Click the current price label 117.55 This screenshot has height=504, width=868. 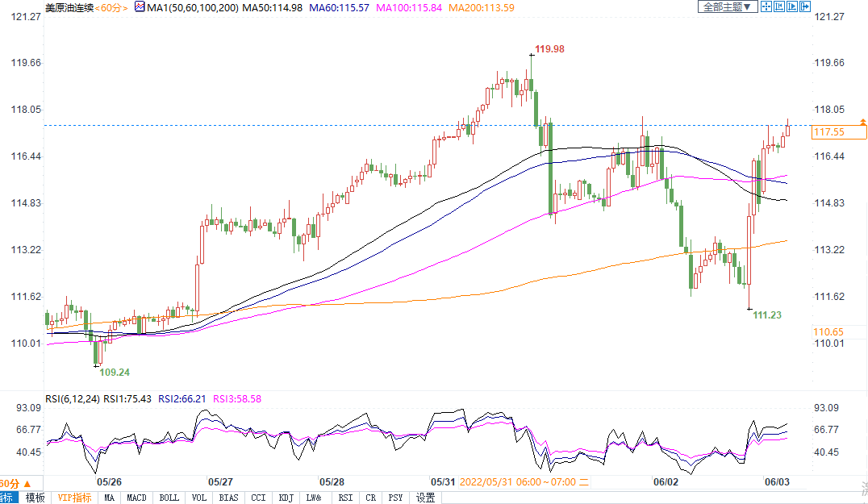point(829,131)
